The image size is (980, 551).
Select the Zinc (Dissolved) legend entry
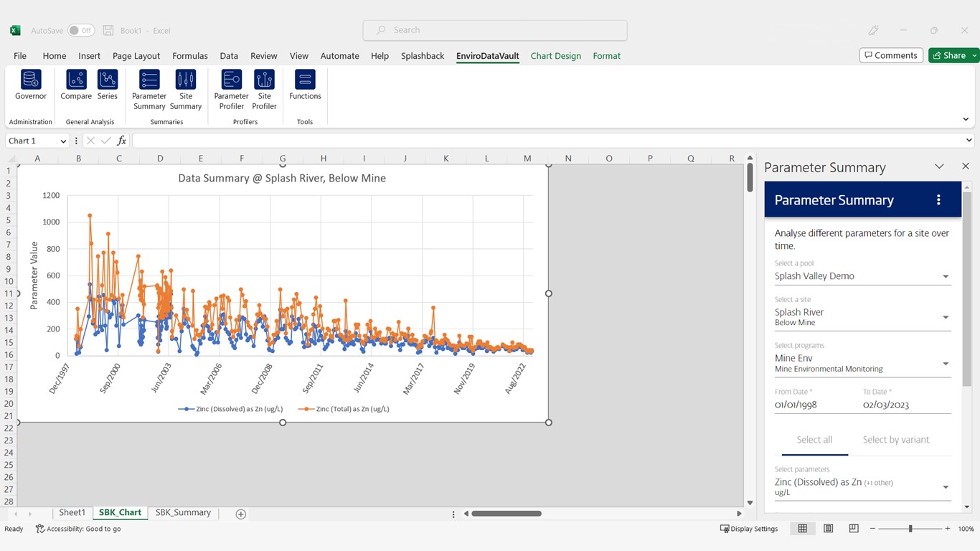[x=230, y=409]
